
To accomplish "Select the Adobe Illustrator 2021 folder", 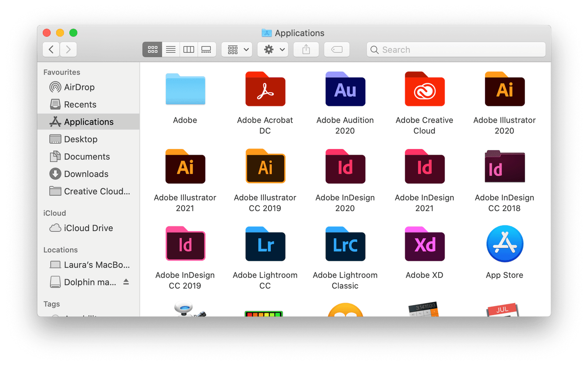I will (185, 167).
